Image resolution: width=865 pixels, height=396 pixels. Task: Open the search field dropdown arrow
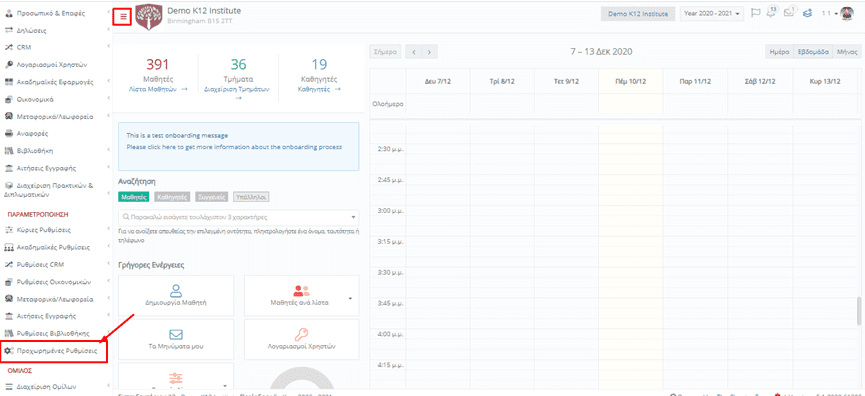[x=353, y=217]
